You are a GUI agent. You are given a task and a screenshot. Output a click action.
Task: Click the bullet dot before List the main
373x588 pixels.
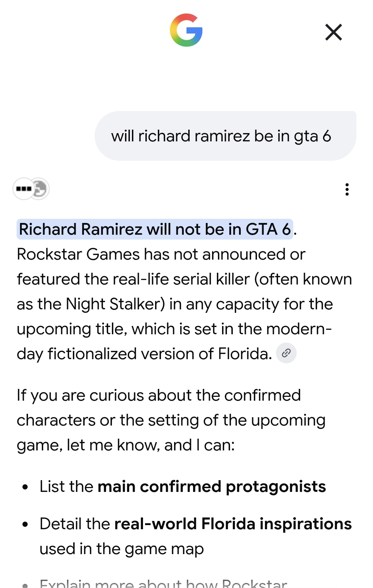tap(25, 487)
